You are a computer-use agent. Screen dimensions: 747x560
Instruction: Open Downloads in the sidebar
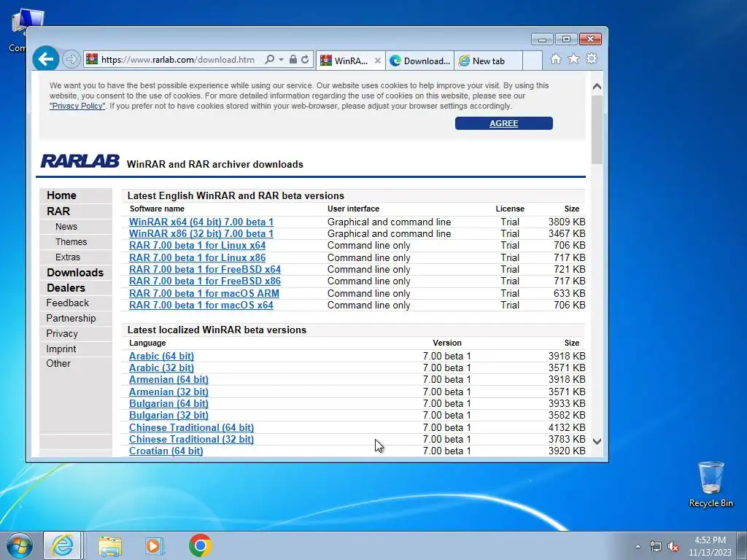[75, 273]
